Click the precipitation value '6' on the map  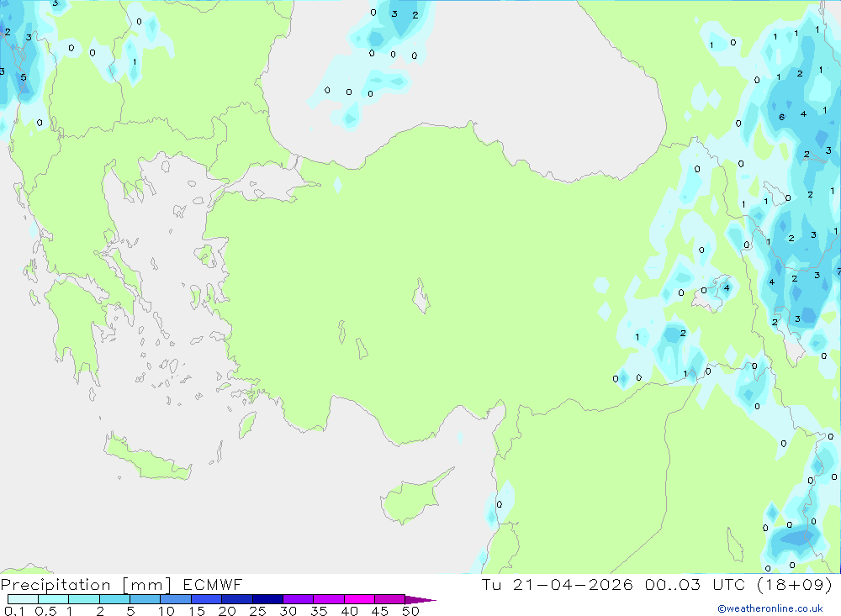(781, 117)
